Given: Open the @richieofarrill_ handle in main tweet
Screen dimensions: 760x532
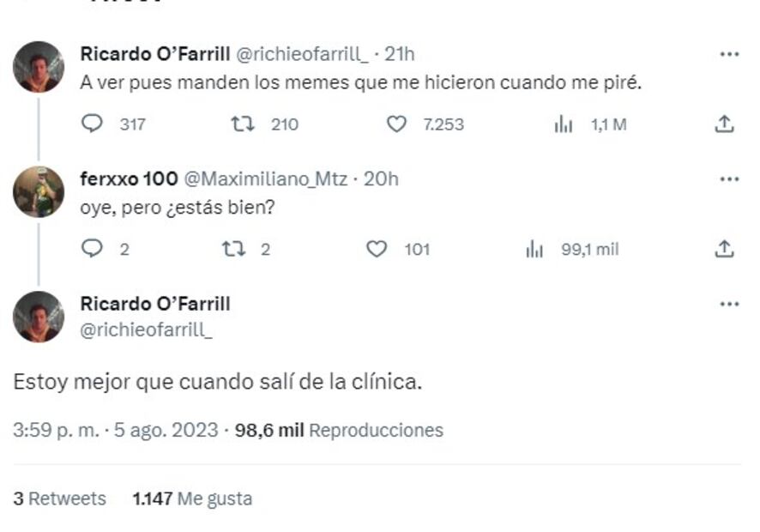Looking at the screenshot, I should click(146, 329).
